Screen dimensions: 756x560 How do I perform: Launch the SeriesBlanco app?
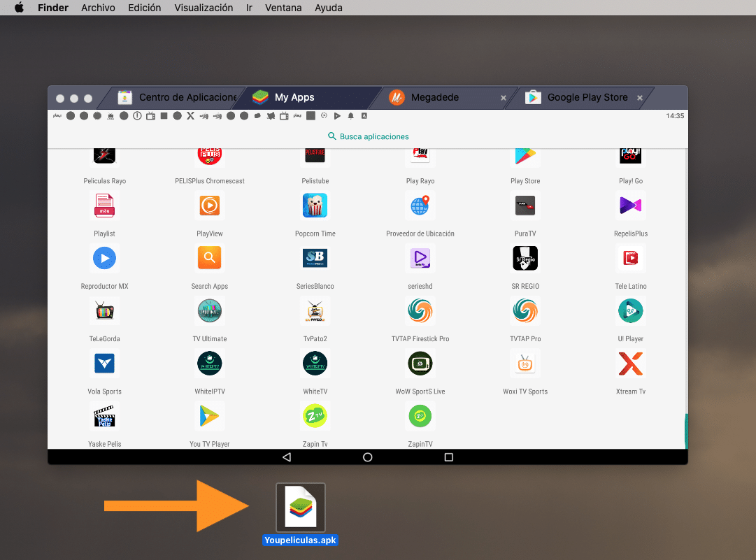coord(315,259)
